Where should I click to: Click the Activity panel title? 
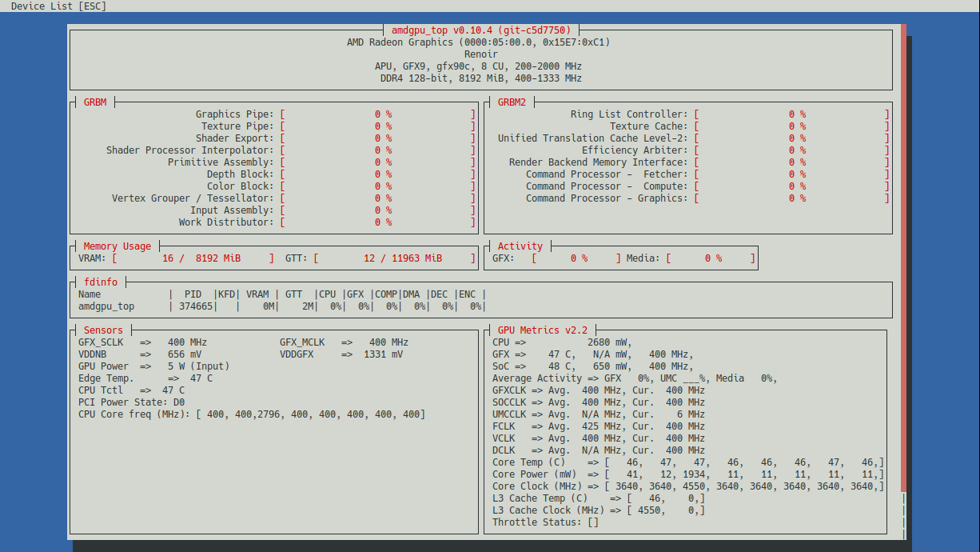(520, 246)
